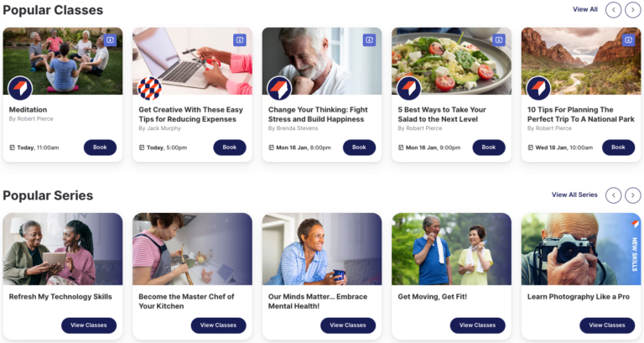The width and height of the screenshot is (644, 343).
Task: Open the Refresh My Technology Skills thumbnail
Action: coord(63,249)
